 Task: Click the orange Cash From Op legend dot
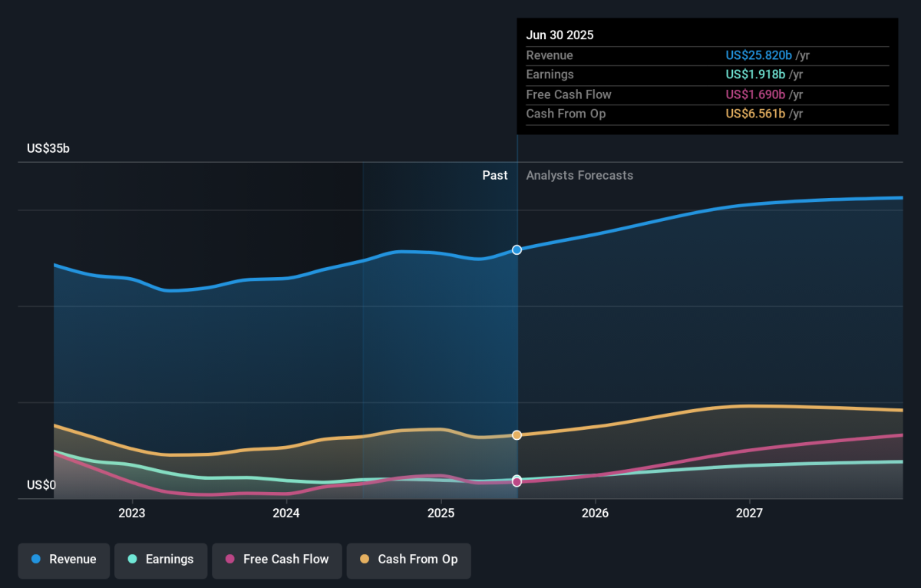coord(365,560)
